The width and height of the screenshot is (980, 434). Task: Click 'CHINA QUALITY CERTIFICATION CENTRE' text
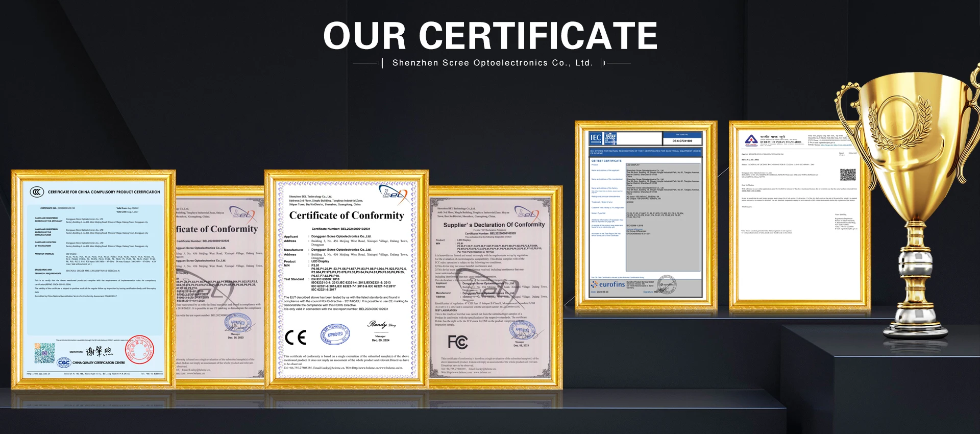99,363
